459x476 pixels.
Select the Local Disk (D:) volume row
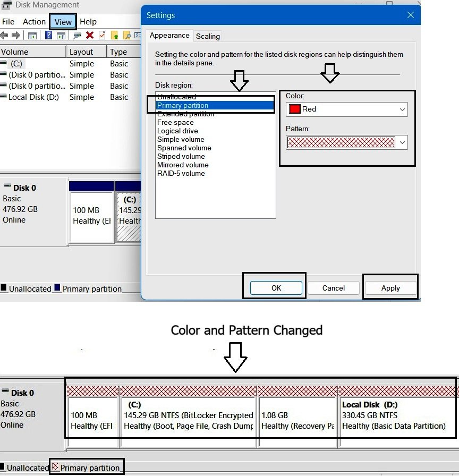[x=71, y=97]
